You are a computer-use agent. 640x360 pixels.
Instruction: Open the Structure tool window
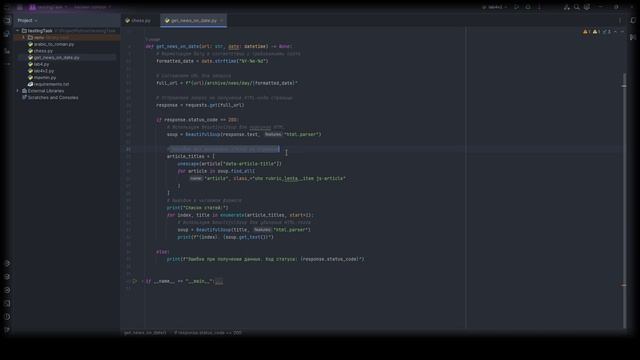pos(7,51)
